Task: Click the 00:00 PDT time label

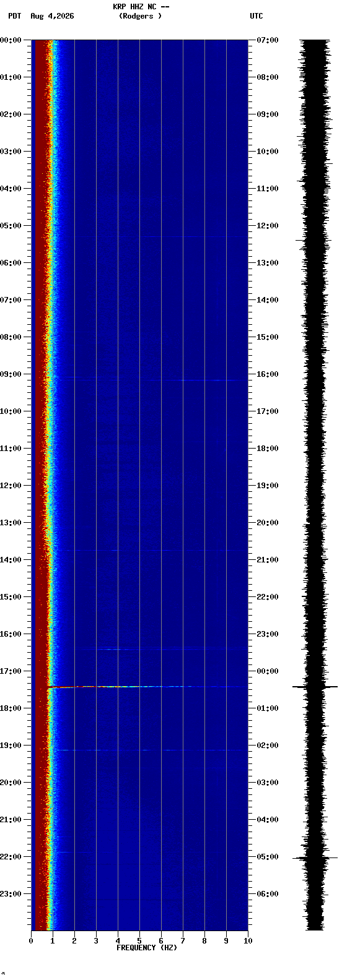Action: click(x=11, y=40)
